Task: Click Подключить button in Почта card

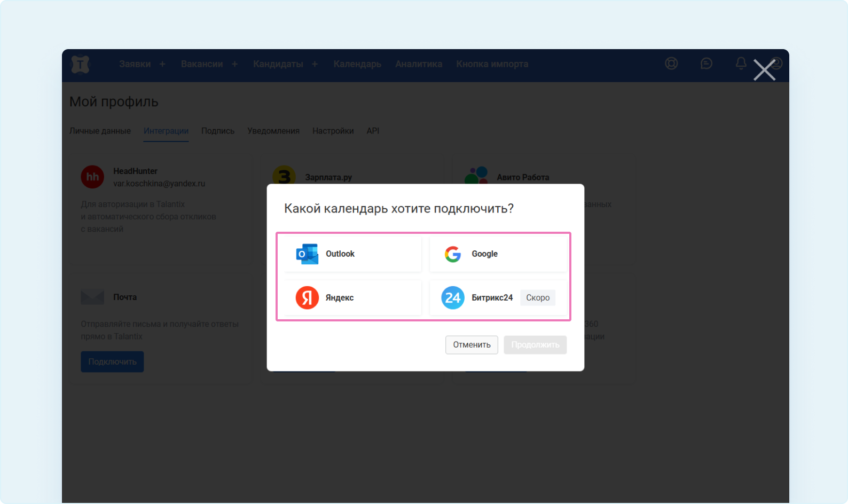Action: click(x=112, y=361)
